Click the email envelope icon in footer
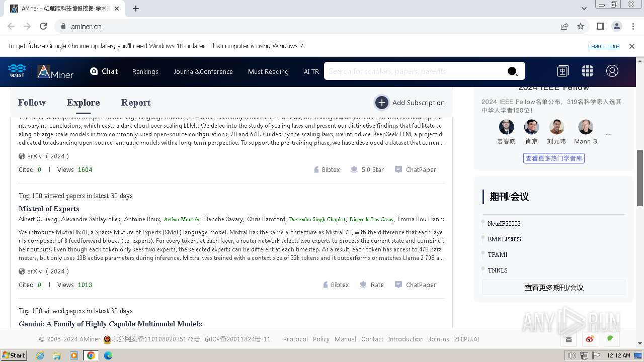This screenshot has width=644, height=362. [569, 339]
